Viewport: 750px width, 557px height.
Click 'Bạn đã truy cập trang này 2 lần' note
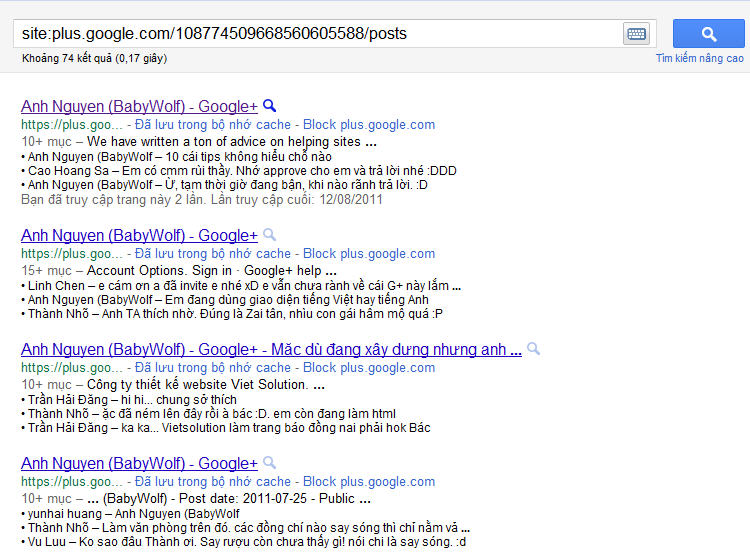202,199
